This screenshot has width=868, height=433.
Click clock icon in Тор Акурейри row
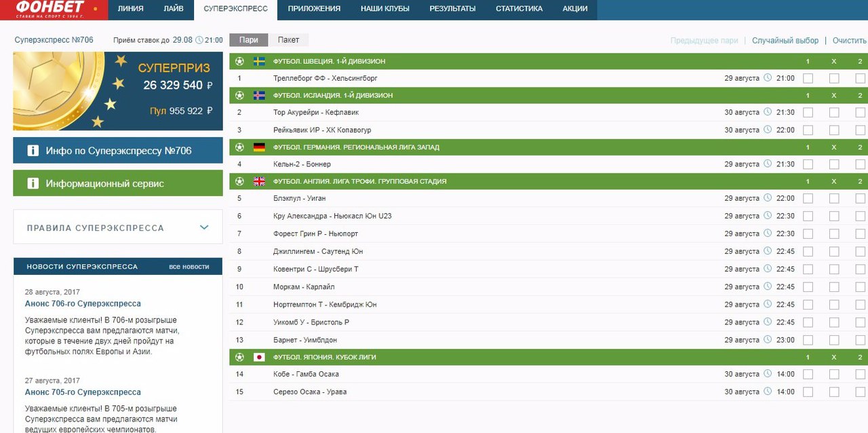point(768,112)
